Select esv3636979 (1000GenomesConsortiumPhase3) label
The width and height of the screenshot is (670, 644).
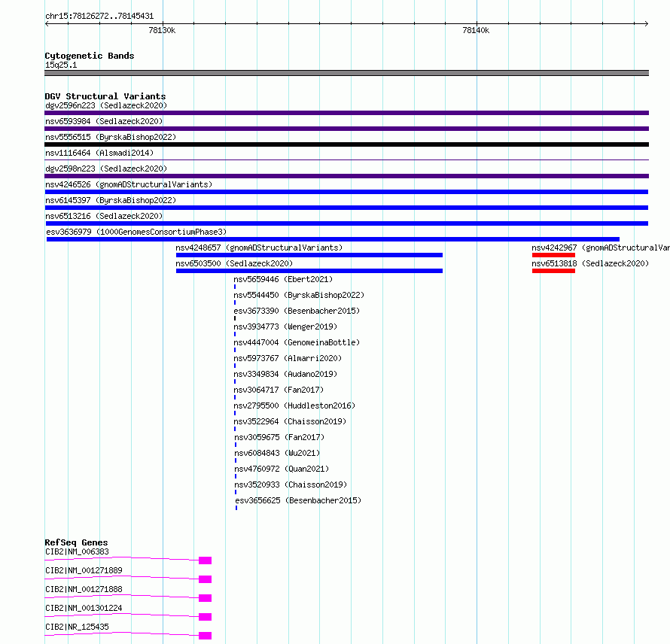pyautogui.click(x=136, y=232)
